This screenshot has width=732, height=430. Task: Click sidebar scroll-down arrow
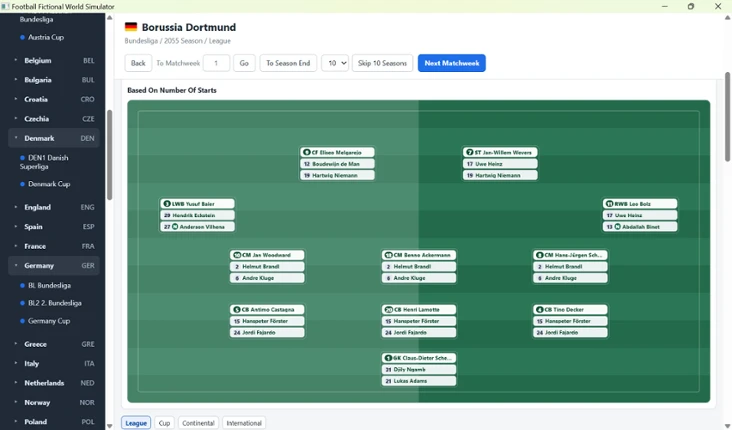coord(110,426)
